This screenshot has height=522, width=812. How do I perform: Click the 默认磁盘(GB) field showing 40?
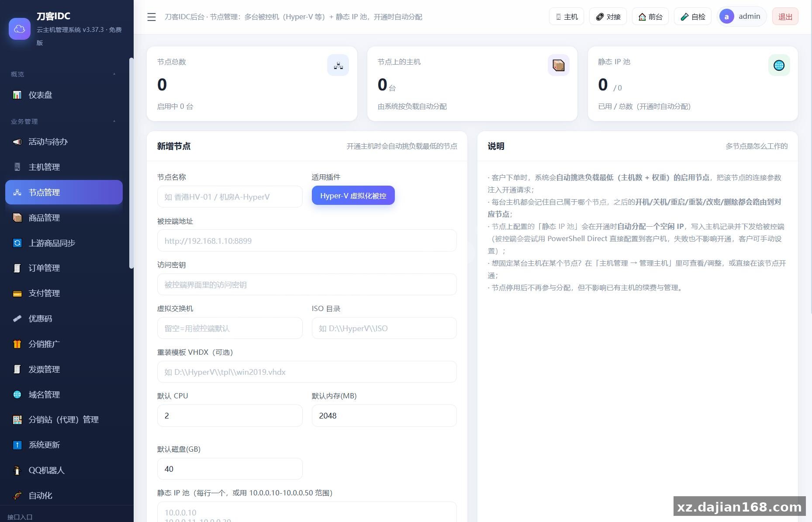[x=230, y=469]
